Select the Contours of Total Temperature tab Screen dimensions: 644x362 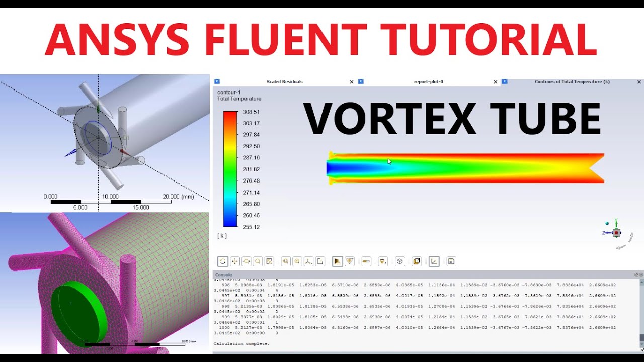(572, 82)
